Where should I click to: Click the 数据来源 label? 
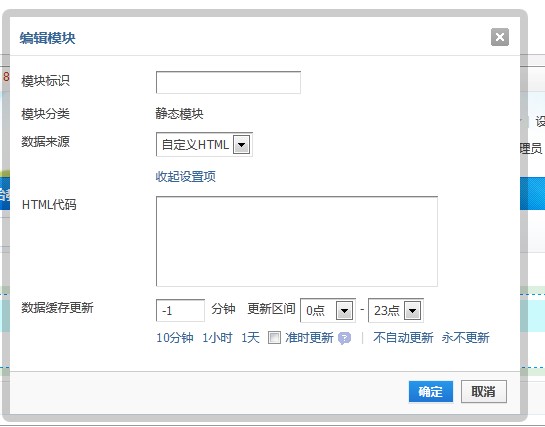pyautogui.click(x=46, y=141)
